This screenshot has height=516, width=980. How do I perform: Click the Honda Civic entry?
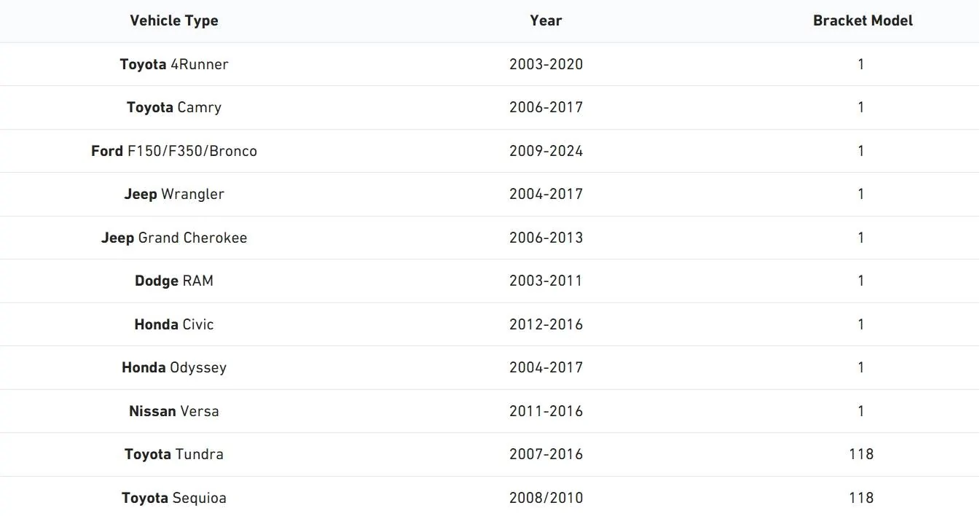pyautogui.click(x=174, y=324)
